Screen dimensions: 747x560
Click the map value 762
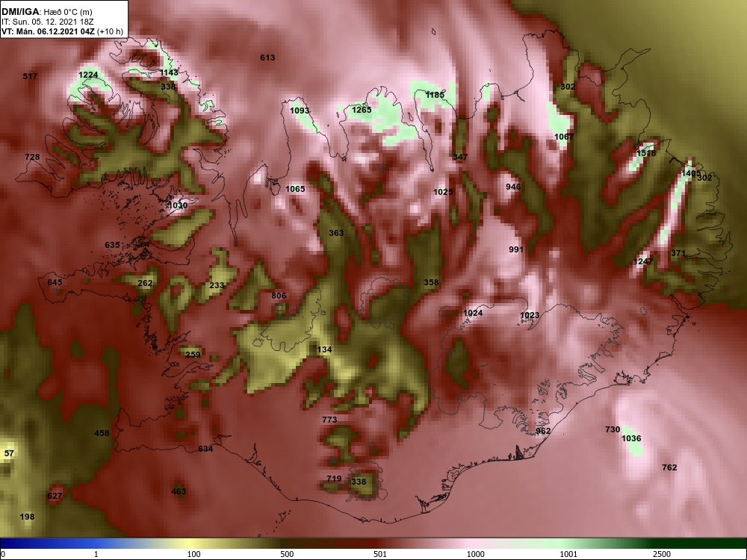(669, 467)
